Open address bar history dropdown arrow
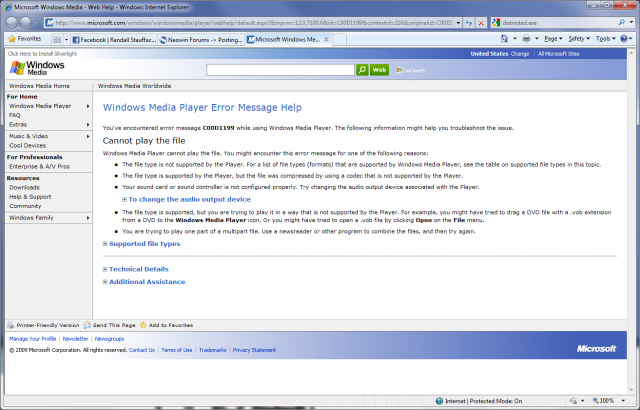Screen dimensions: 640x410 coord(458,23)
